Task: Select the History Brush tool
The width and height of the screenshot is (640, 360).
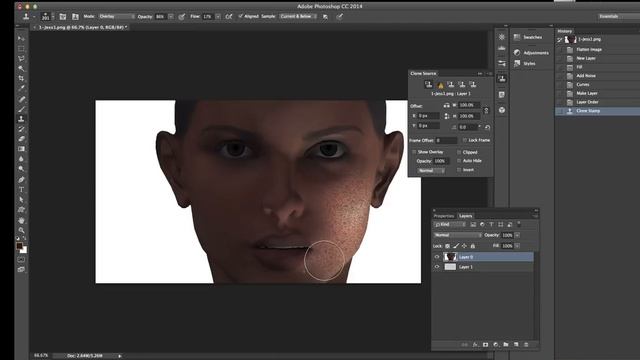Action: 21,129
